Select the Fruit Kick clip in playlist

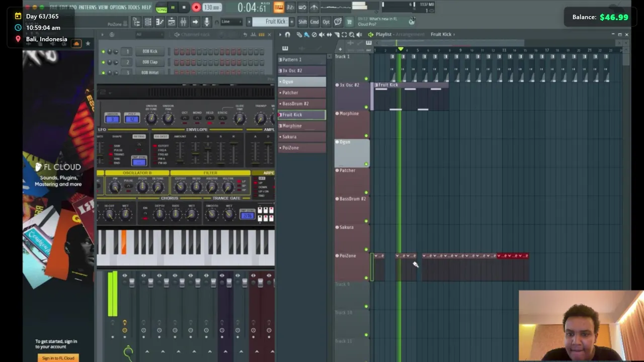pos(411,96)
